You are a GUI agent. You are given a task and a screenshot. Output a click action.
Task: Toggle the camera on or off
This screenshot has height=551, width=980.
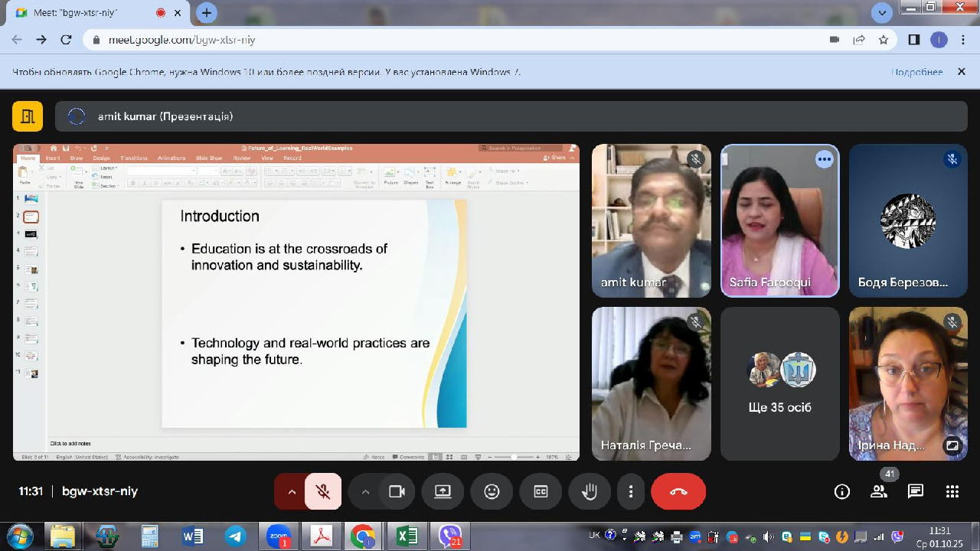pyautogui.click(x=397, y=492)
